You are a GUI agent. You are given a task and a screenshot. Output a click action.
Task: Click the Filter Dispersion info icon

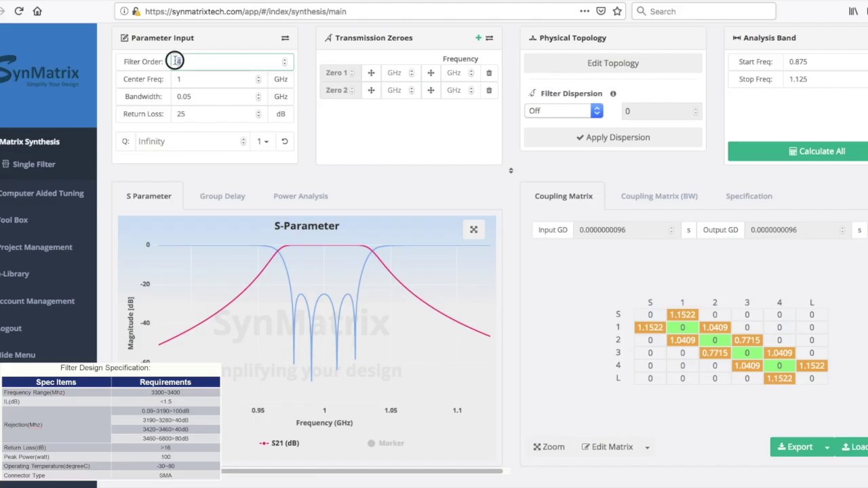coord(613,94)
